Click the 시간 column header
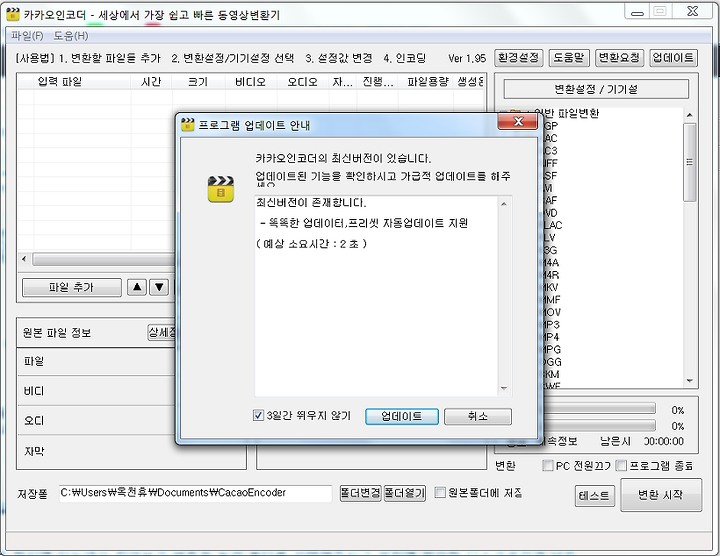The height and width of the screenshot is (556, 720). pos(152,82)
